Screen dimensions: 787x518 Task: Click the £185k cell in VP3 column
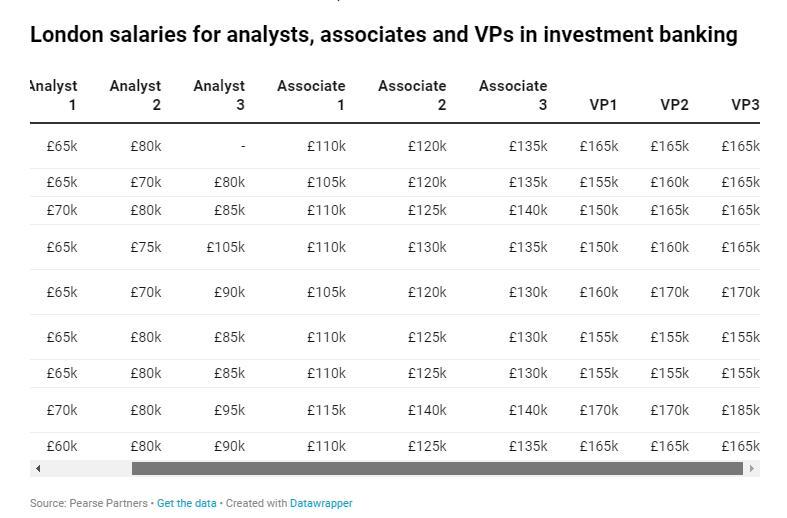pyautogui.click(x=740, y=411)
